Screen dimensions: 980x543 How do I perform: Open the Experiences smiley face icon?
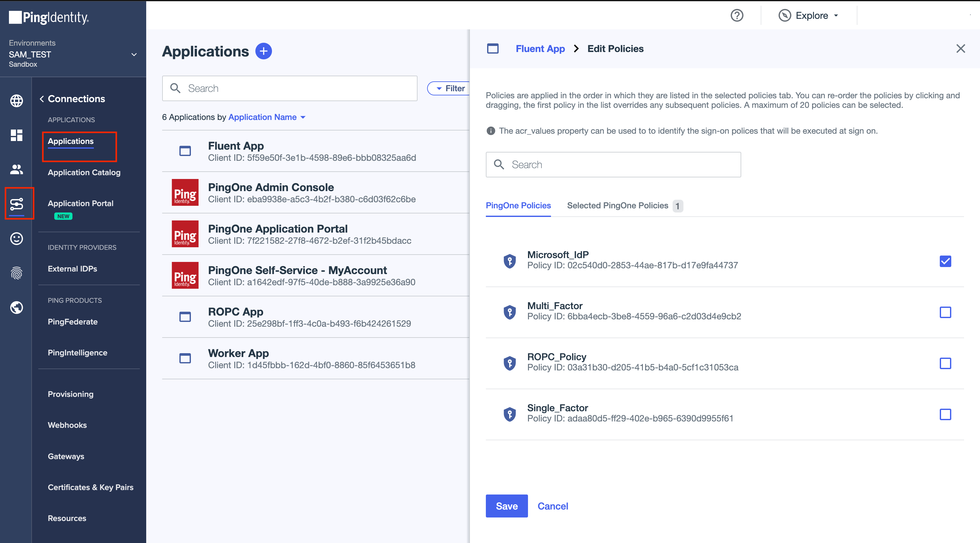(x=16, y=238)
